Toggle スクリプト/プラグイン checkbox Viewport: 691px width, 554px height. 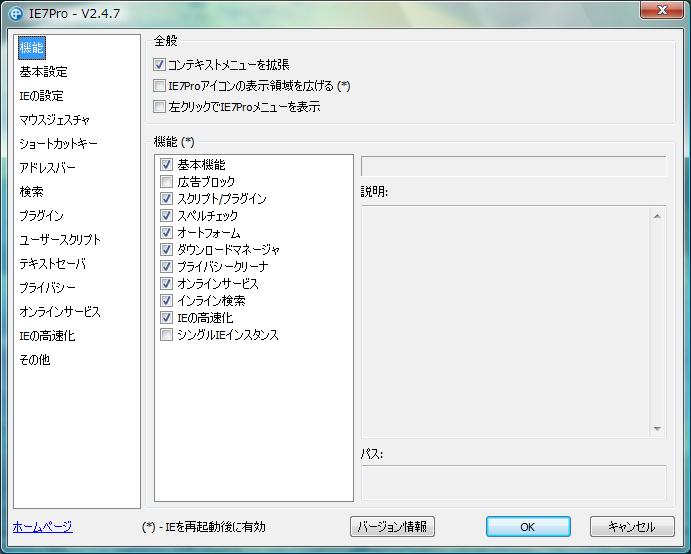coord(166,198)
